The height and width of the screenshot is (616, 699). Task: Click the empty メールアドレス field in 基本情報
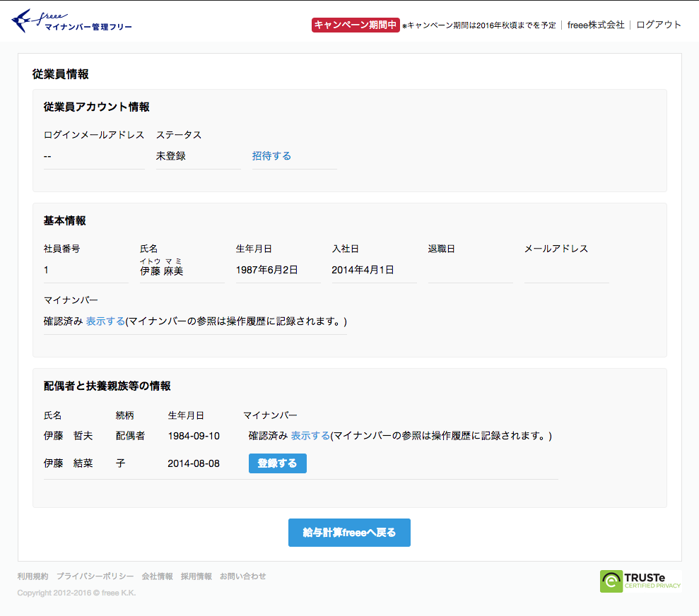point(566,271)
